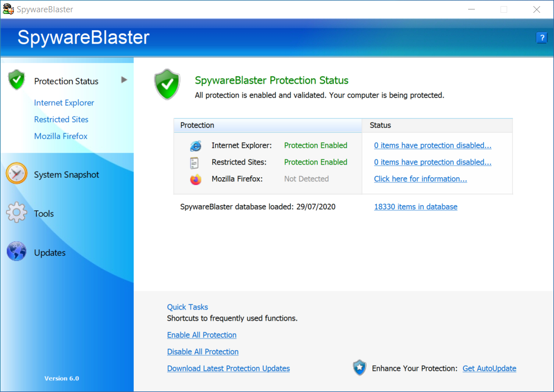Open 18330 items in database link

416,207
